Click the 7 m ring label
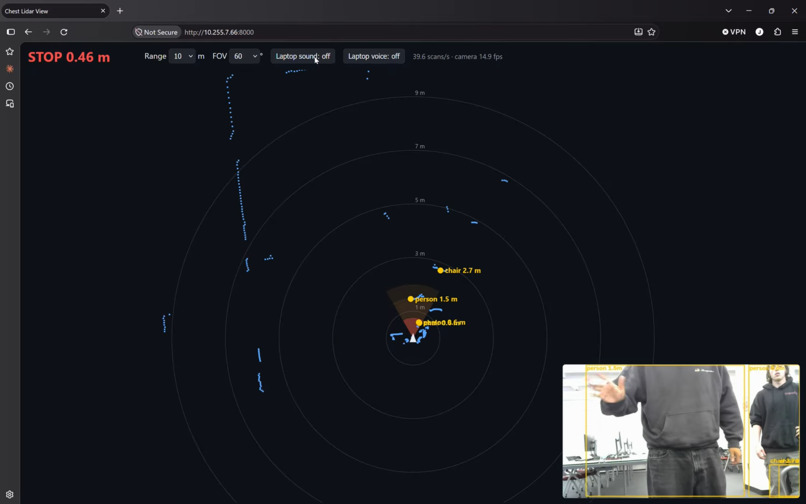Viewport: 806px width, 504px height. 420,147
